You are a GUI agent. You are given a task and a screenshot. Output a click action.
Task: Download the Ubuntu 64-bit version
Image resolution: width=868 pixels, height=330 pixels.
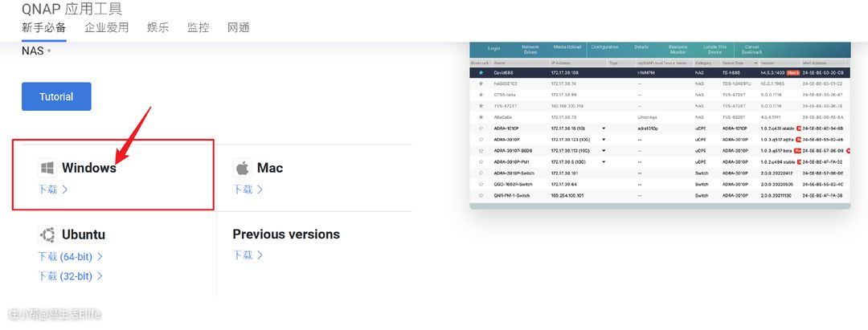click(x=70, y=257)
